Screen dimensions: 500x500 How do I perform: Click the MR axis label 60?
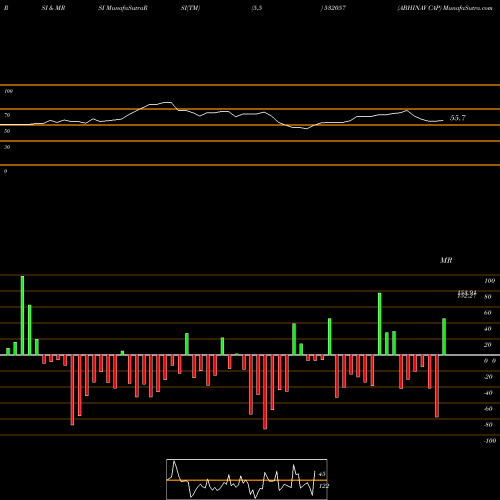(x=488, y=313)
